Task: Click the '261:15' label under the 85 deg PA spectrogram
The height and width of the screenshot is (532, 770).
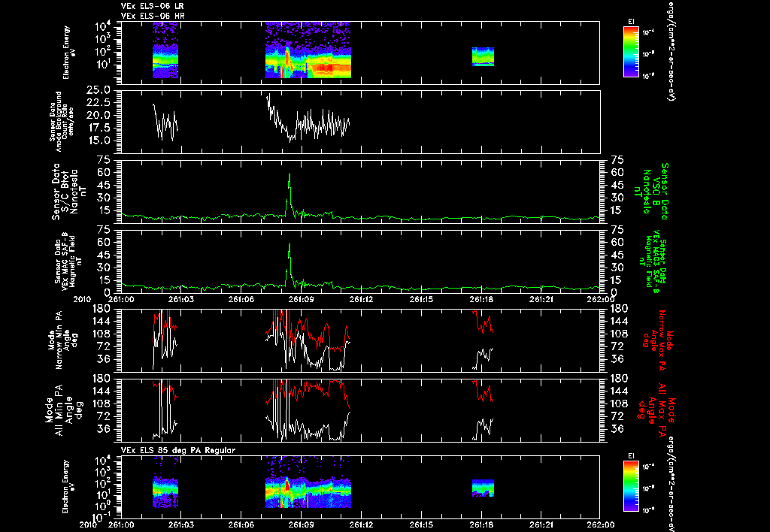Action: tap(421, 524)
